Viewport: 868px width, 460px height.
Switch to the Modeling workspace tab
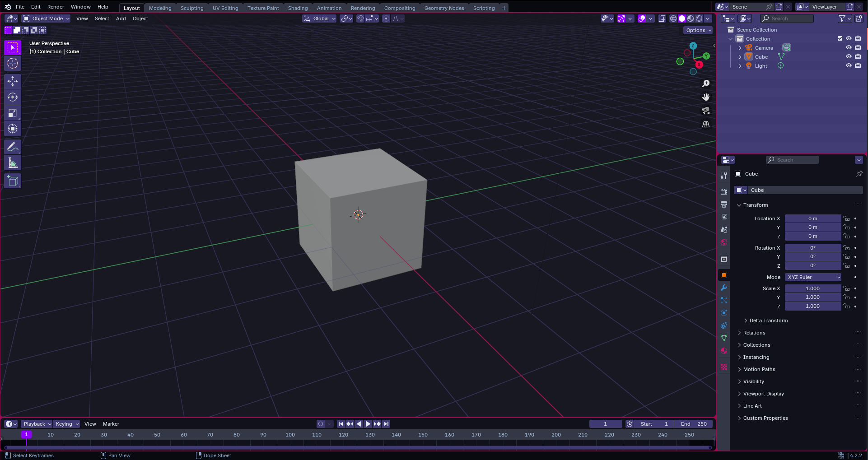pos(160,8)
